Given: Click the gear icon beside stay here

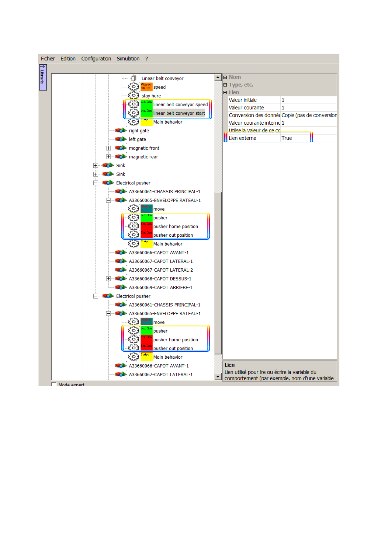Looking at the screenshot, I should point(134,96).
